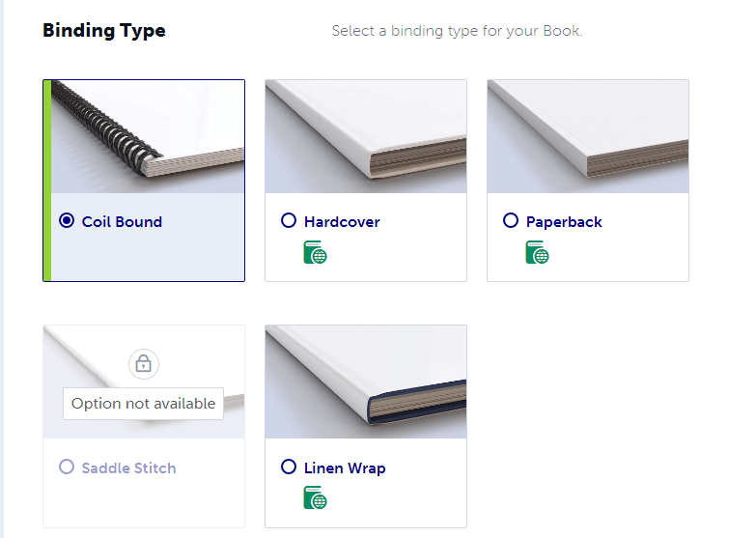
Task: Choose the Paperback radio button
Action: pos(510,220)
